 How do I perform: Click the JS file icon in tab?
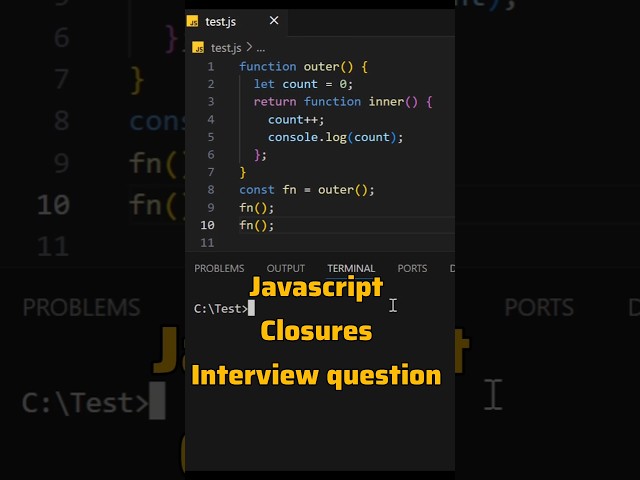(193, 21)
